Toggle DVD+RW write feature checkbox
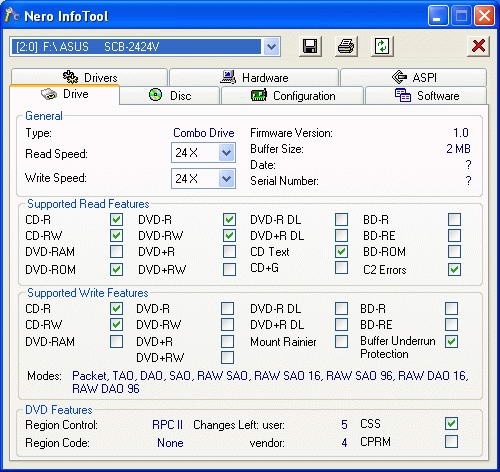Screen dimensions: 500x472 (x=227, y=358)
